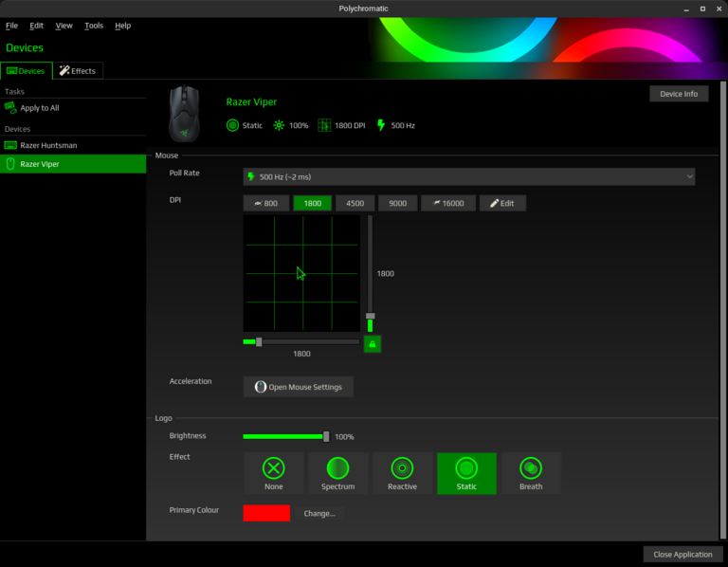Click Change... for primary colour
728x567 pixels.
(319, 514)
